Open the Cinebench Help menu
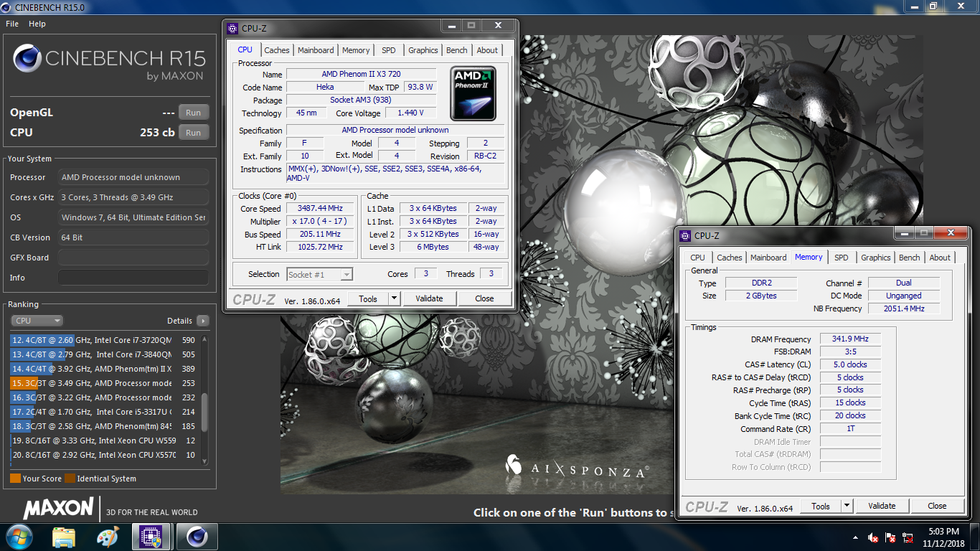 37,24
